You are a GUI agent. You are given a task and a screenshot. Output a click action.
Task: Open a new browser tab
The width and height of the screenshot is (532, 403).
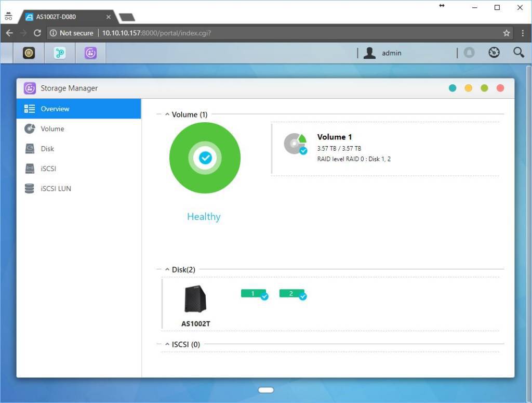[127, 17]
